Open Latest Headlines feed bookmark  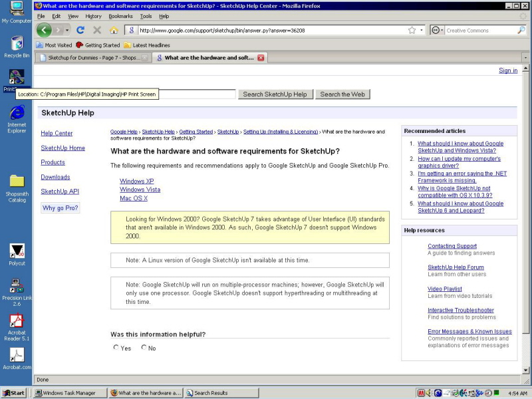click(x=147, y=45)
